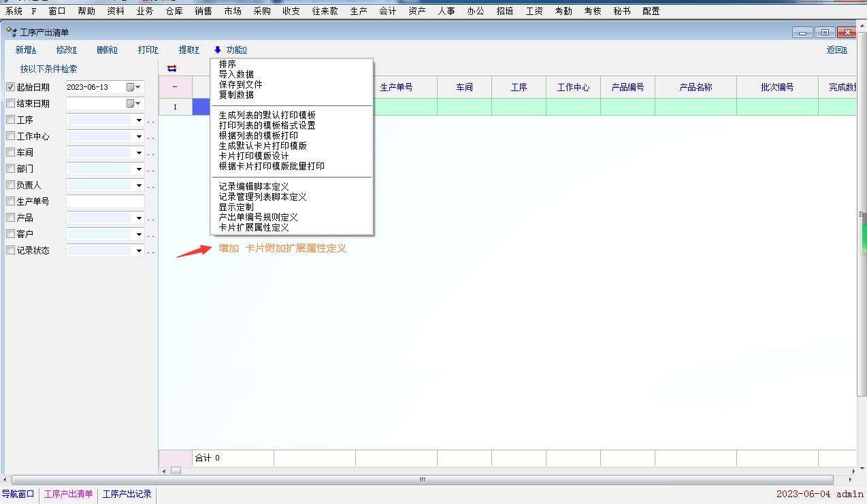Click the minus collapse cell in the grid header

tap(175, 87)
